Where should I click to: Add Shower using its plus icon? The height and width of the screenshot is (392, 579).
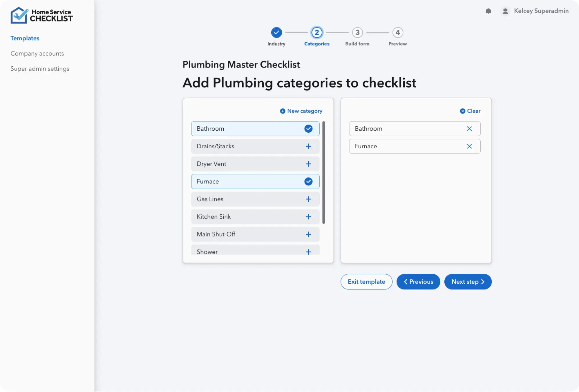[x=308, y=252]
